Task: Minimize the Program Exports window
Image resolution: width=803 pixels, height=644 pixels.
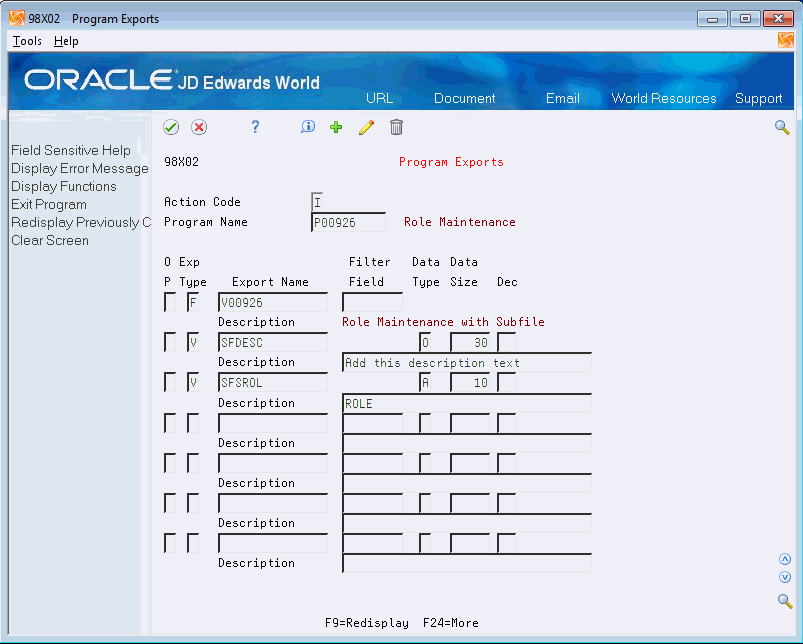Action: (x=712, y=19)
